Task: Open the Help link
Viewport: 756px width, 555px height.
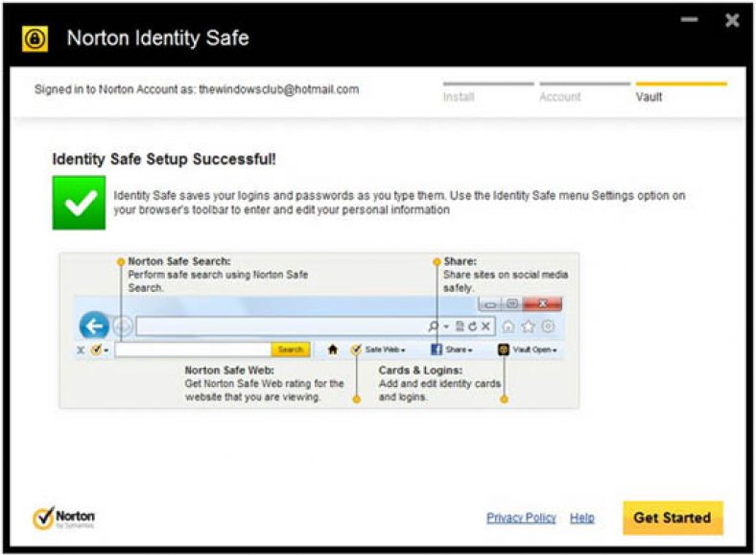Action: click(x=582, y=518)
